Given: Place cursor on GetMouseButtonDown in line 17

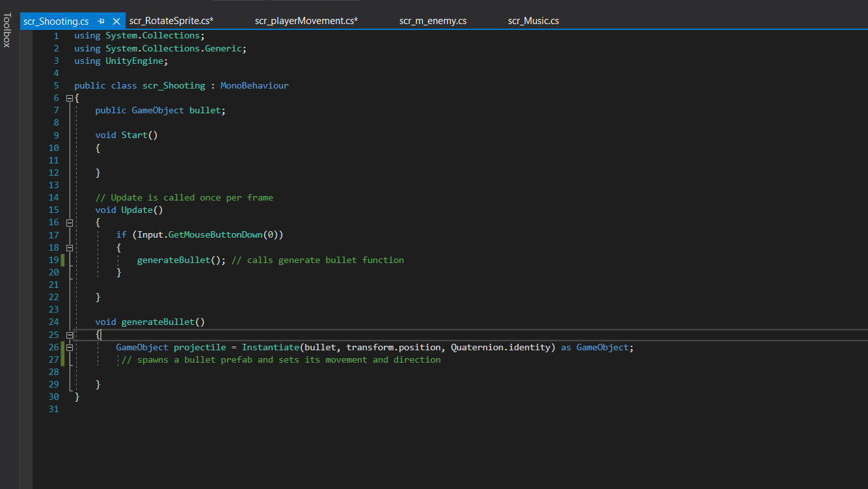Looking at the screenshot, I should click(216, 234).
